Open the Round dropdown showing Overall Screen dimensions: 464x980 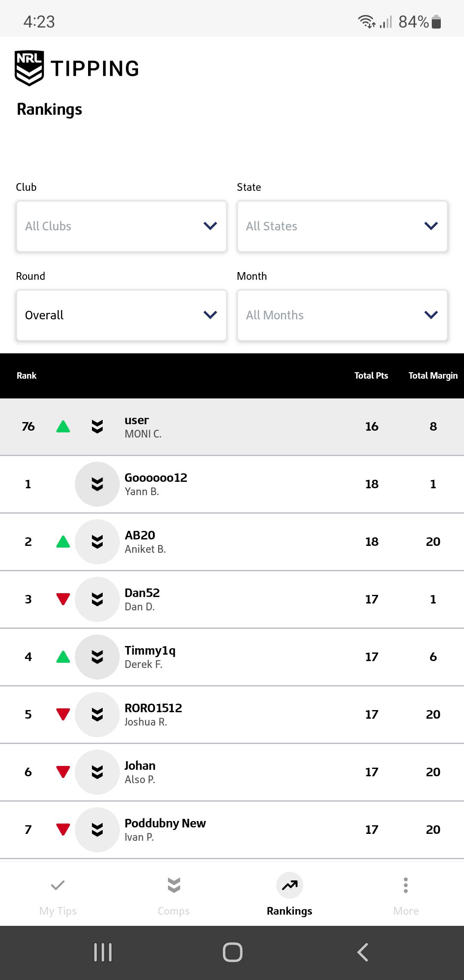click(122, 315)
